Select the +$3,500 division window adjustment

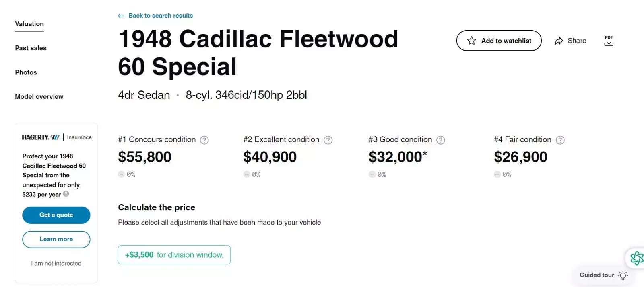point(174,254)
